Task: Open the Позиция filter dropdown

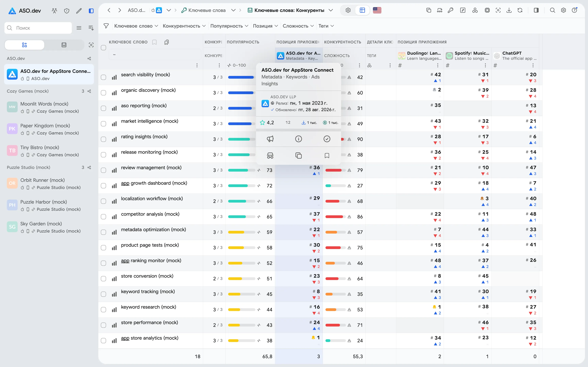Action: click(265, 26)
